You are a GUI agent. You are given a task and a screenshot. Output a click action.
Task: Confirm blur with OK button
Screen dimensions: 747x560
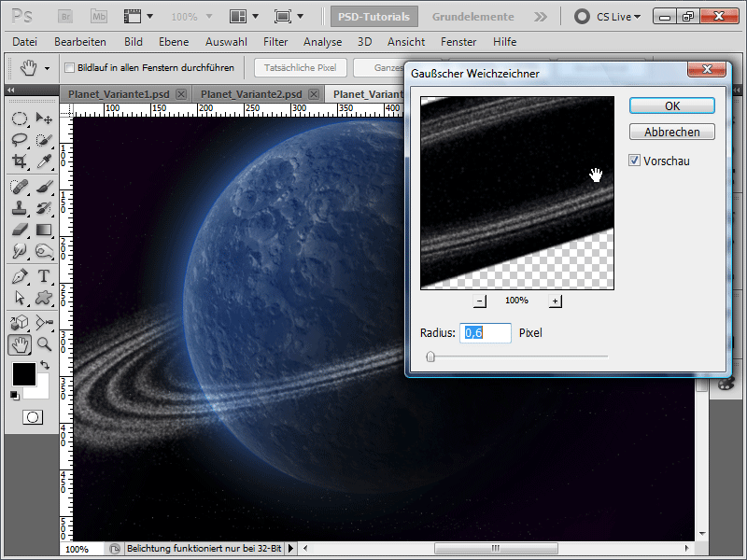tap(671, 105)
